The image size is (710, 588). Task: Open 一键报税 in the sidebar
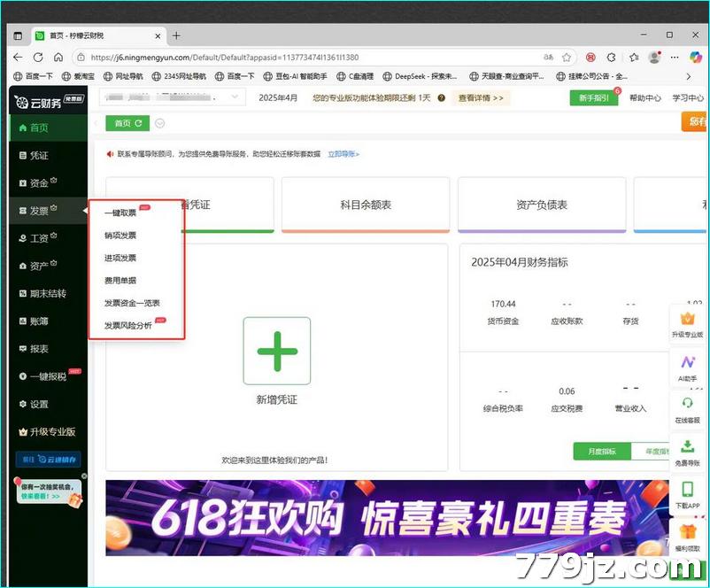(x=48, y=376)
